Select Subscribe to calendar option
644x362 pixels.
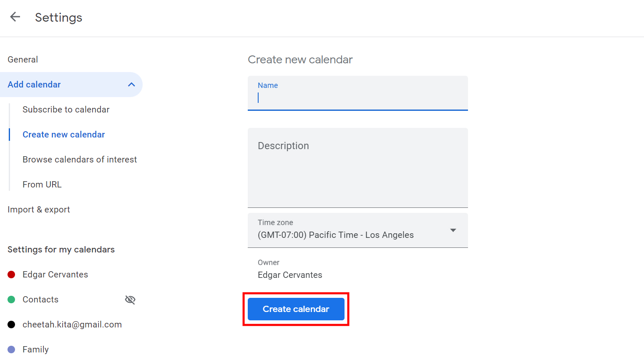66,110
